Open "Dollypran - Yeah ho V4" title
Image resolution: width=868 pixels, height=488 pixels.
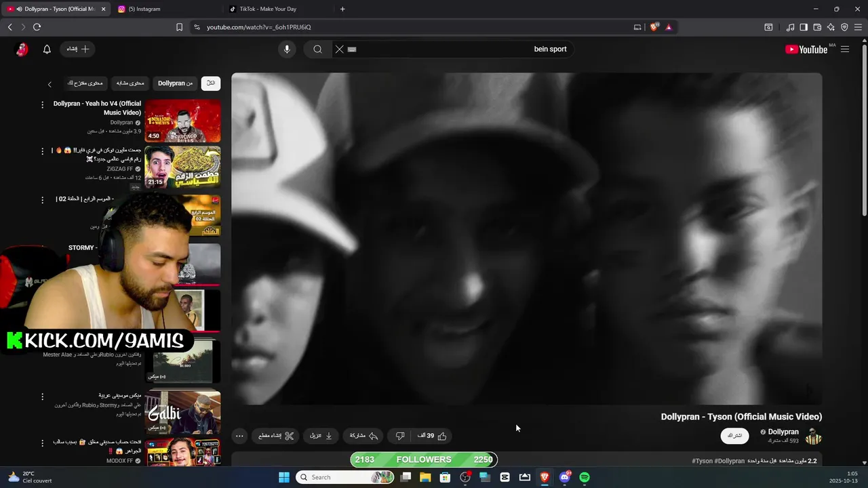(x=98, y=108)
